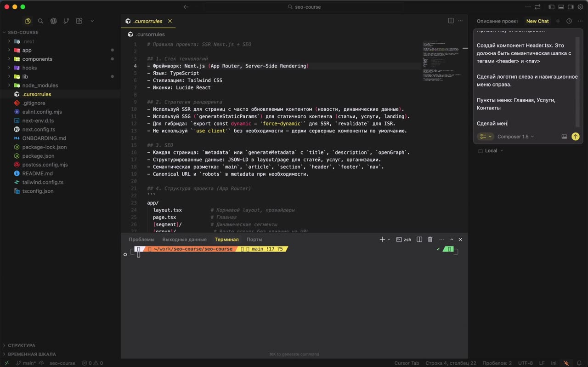The width and height of the screenshot is (588, 367).
Task: Expand more sidebar views chevron
Action: [x=92, y=21]
